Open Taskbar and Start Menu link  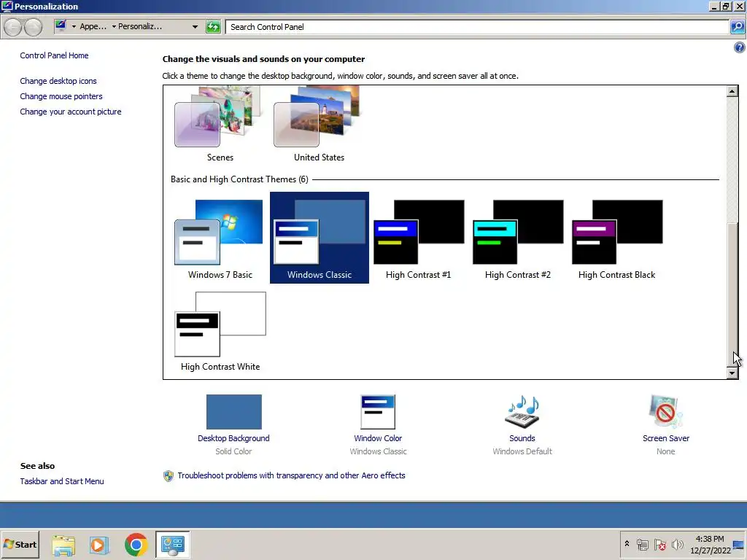[x=62, y=481]
